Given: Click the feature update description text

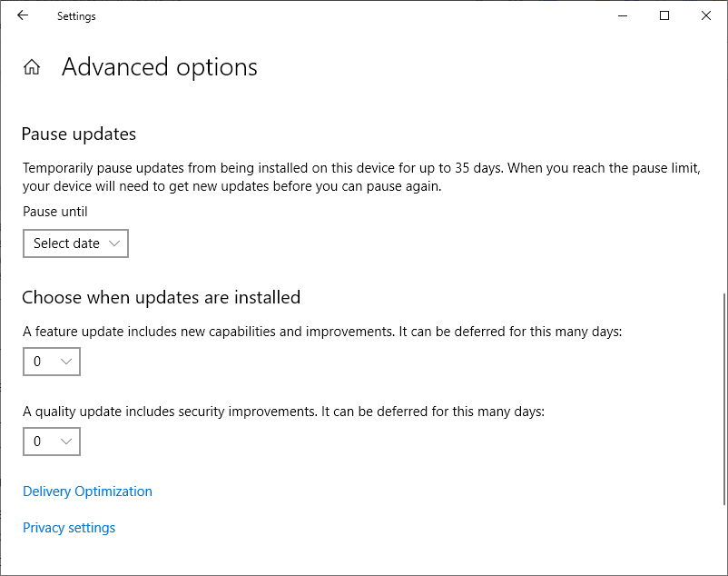Looking at the screenshot, I should point(322,332).
